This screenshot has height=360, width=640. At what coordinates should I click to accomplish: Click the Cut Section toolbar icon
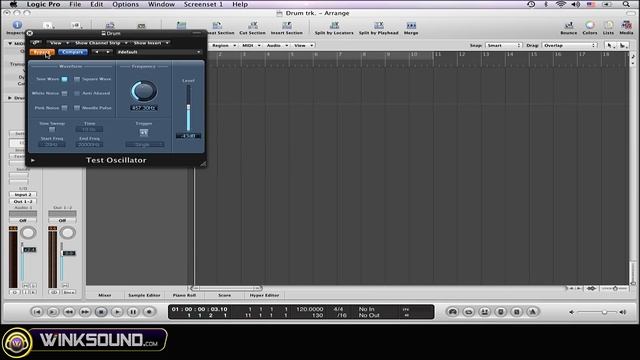click(253, 25)
